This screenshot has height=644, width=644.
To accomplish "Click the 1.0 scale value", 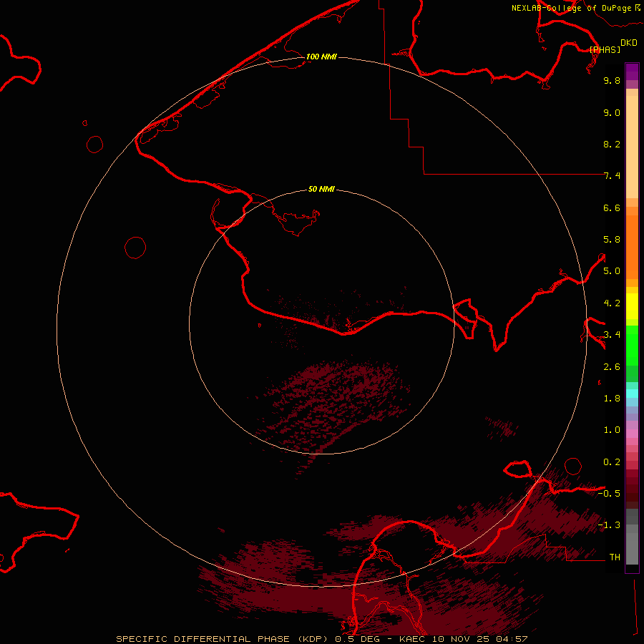I will coord(612,430).
